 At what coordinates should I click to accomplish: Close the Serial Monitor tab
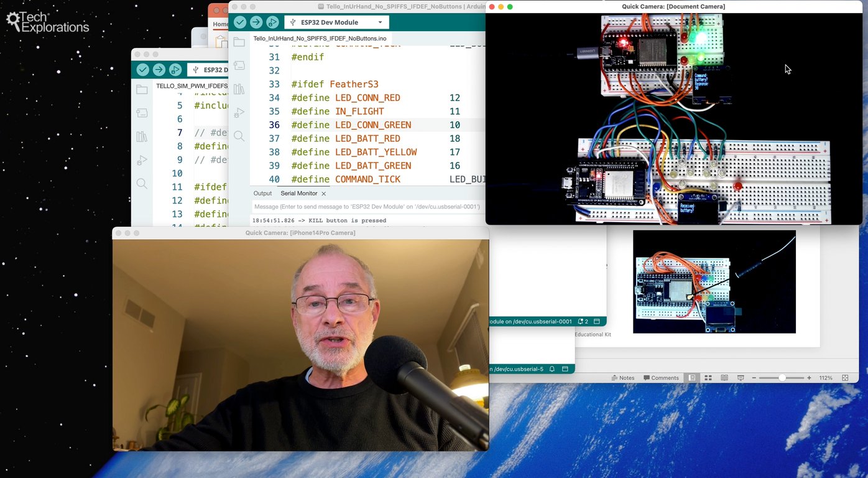tap(324, 194)
